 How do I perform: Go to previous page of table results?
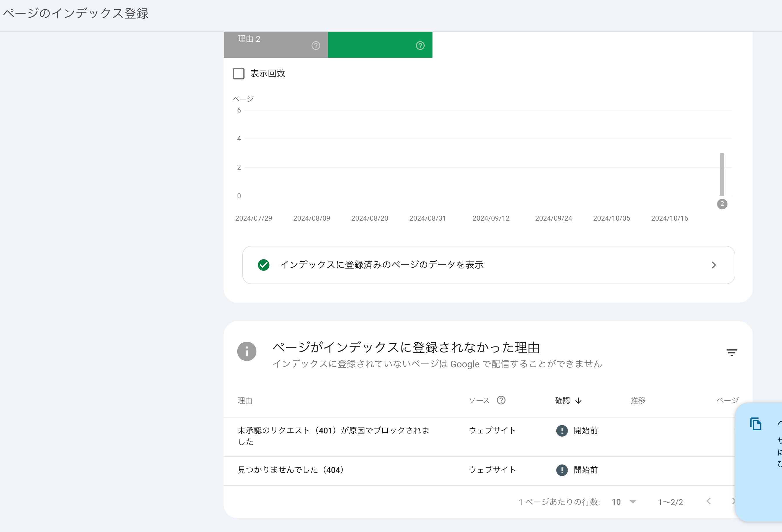click(x=709, y=501)
